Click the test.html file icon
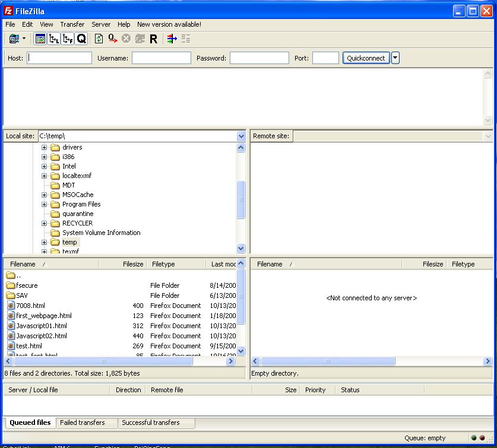The height and width of the screenshot is (448, 497). 11,347
